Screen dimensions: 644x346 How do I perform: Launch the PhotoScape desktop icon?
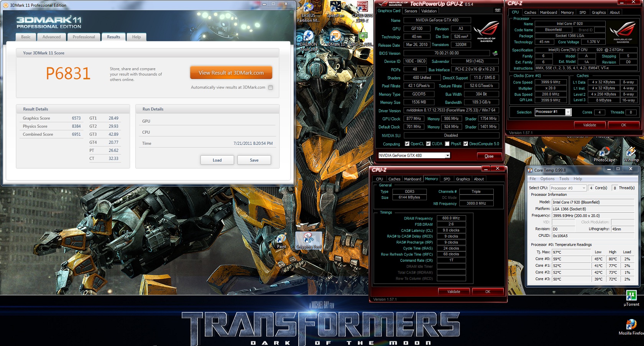pos(604,154)
